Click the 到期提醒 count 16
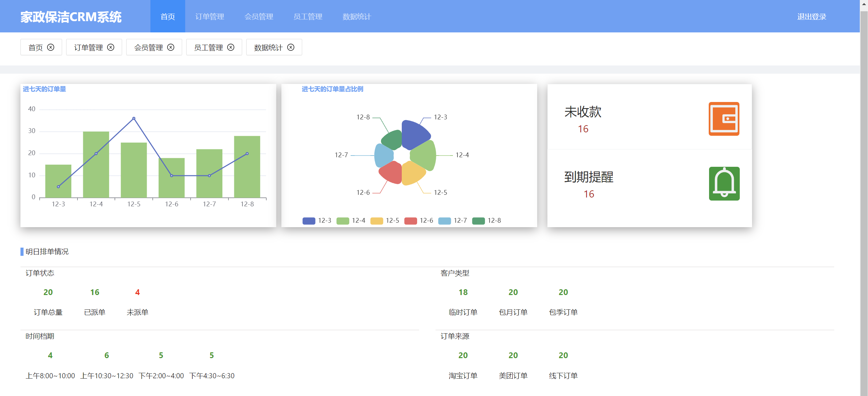 click(x=589, y=194)
